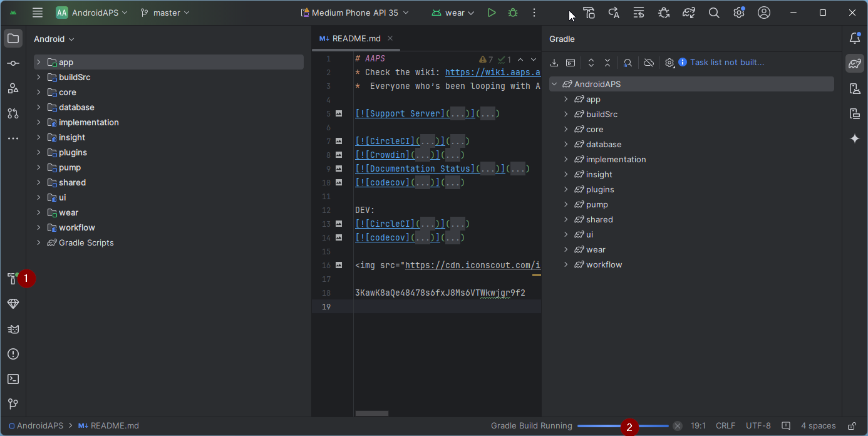
Task: Open Gradle build tool settings gear
Action: [669, 63]
